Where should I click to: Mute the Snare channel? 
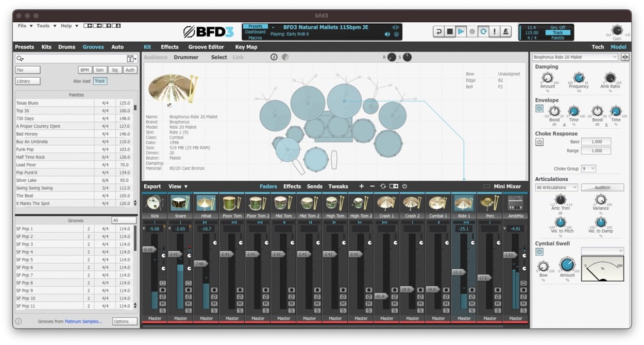point(189,304)
